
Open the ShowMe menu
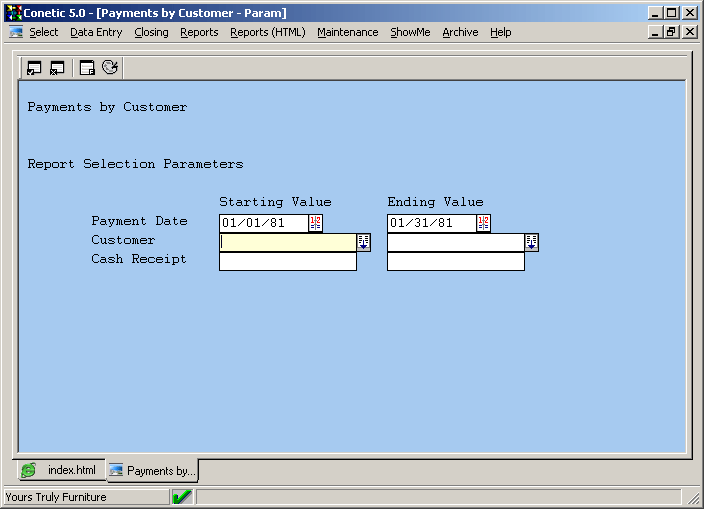pos(410,32)
